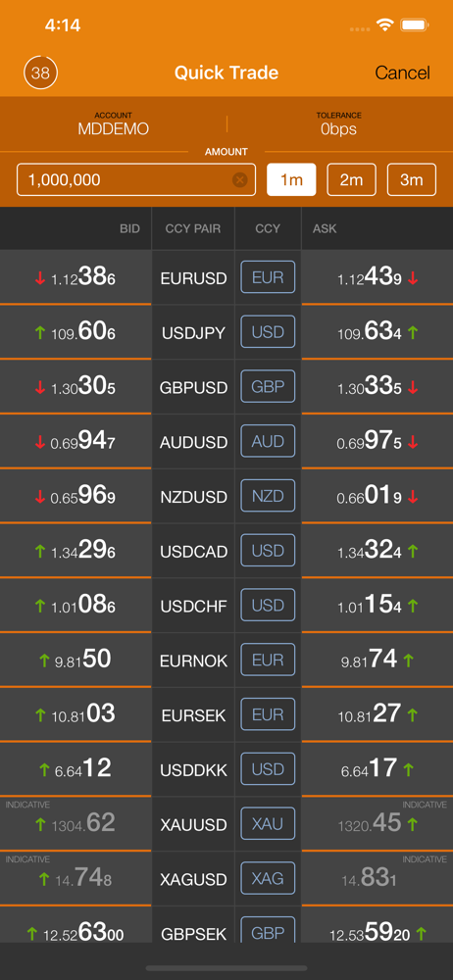Open the MDDEMO account selector
The width and height of the screenshot is (453, 980).
tap(114, 124)
